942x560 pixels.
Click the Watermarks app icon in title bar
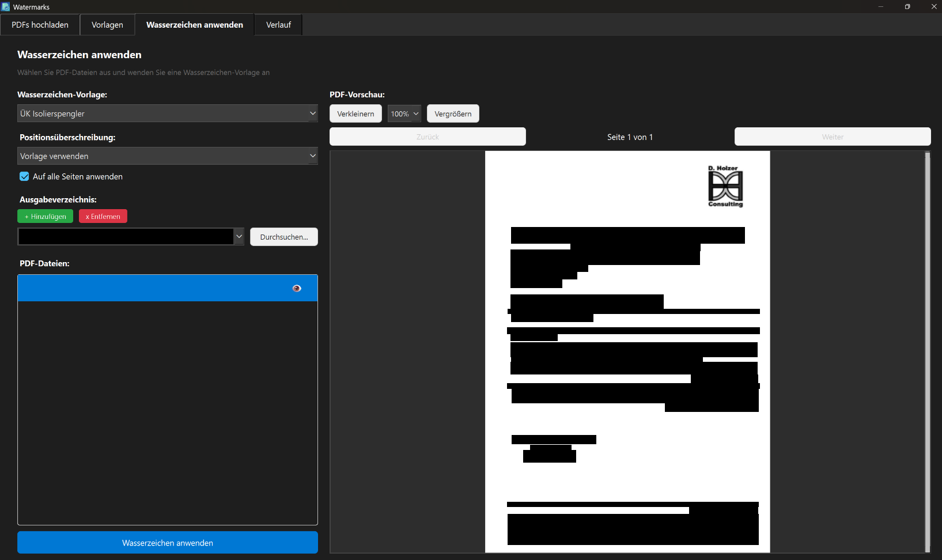click(6, 7)
